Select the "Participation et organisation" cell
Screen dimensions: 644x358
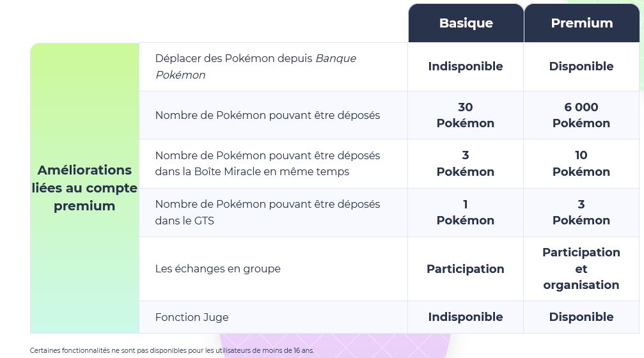(x=581, y=268)
